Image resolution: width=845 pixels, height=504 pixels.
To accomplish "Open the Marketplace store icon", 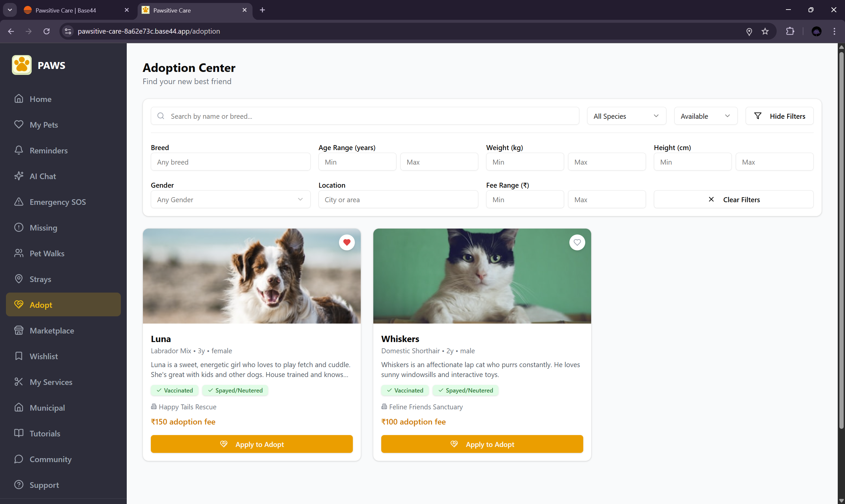I will click(x=19, y=330).
